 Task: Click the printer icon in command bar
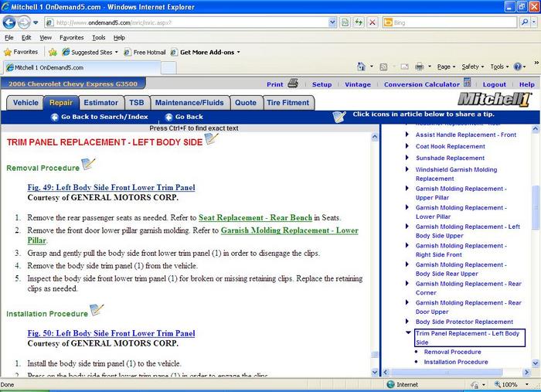click(x=419, y=66)
